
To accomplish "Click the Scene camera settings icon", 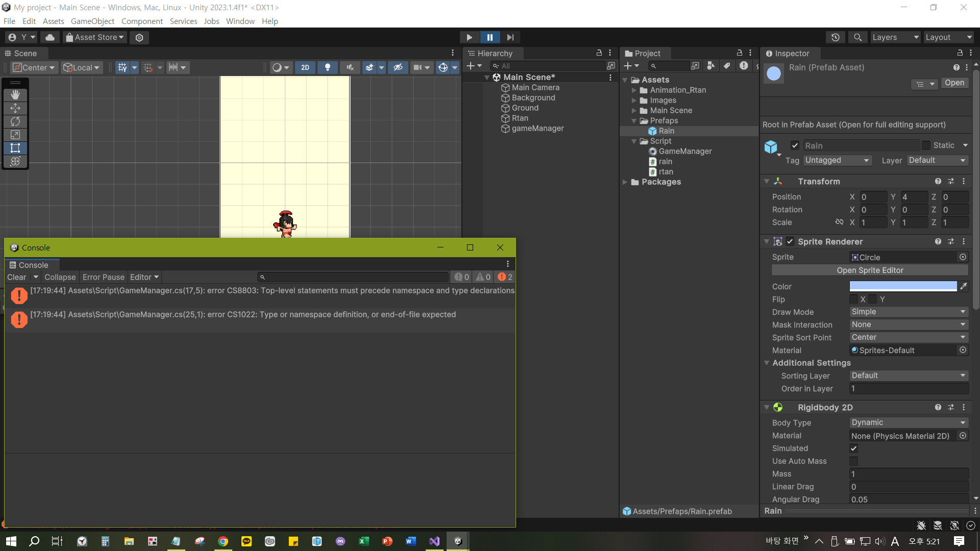I will 418,67.
